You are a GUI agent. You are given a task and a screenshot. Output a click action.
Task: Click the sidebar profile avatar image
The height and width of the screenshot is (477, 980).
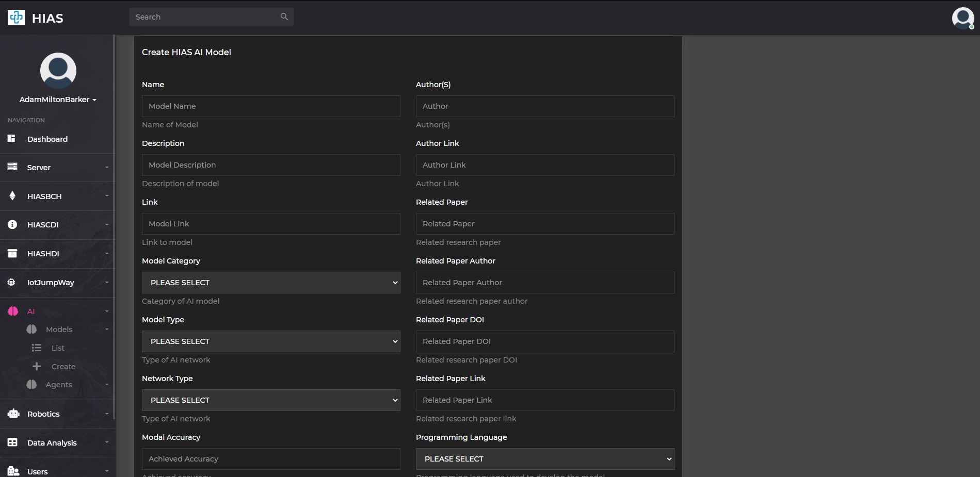[x=58, y=71]
